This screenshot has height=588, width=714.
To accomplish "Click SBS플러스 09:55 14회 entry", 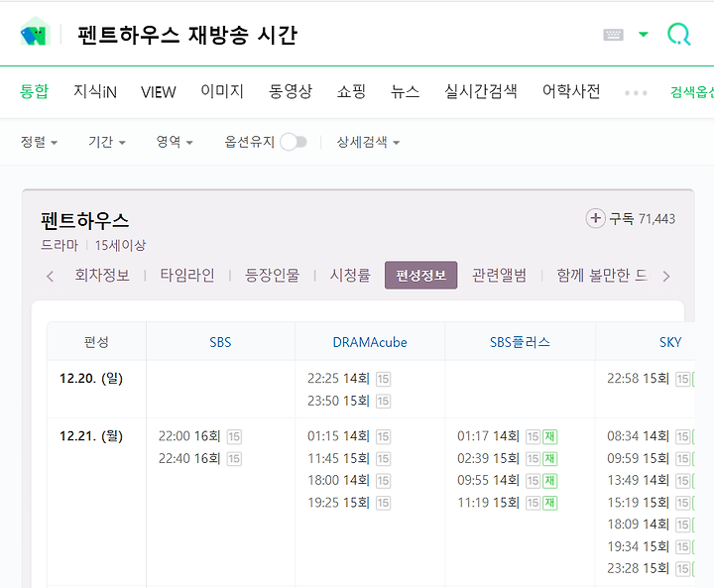I will [x=488, y=481].
